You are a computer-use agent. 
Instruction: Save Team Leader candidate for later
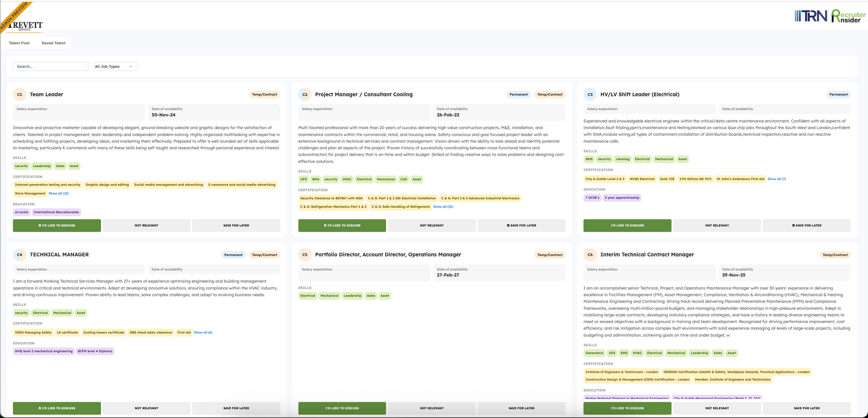click(236, 225)
